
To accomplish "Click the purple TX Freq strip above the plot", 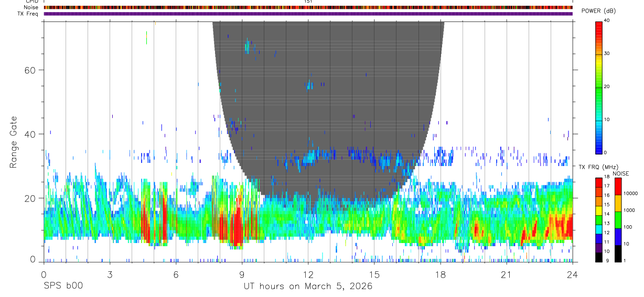I will (x=308, y=14).
